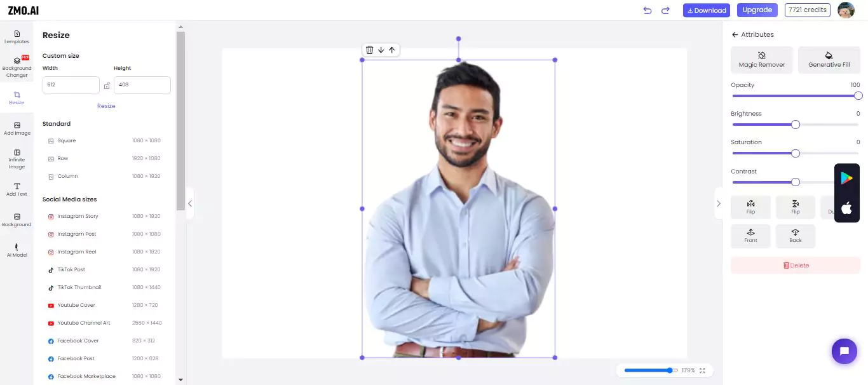The height and width of the screenshot is (385, 868).
Task: Open the Magic Remover tool
Action: 762,60
